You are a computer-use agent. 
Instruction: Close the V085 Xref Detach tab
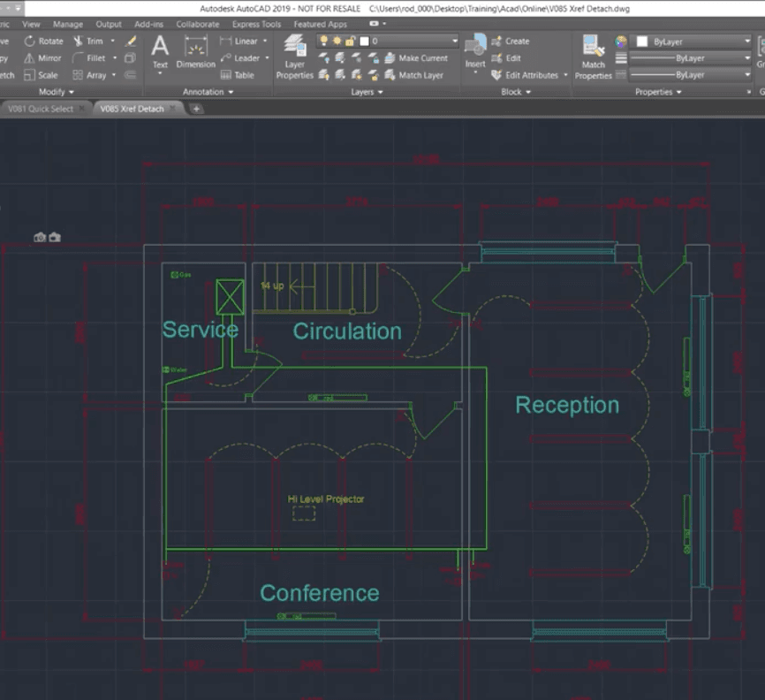(172, 109)
